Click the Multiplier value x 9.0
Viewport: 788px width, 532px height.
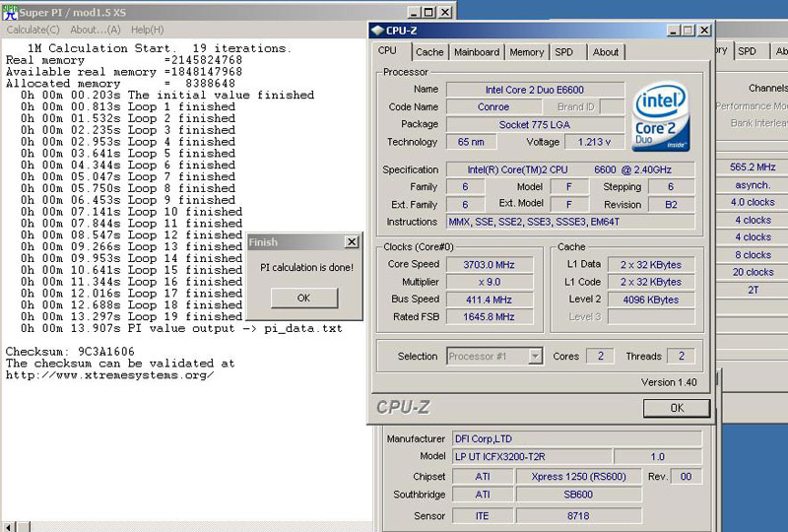[489, 282]
